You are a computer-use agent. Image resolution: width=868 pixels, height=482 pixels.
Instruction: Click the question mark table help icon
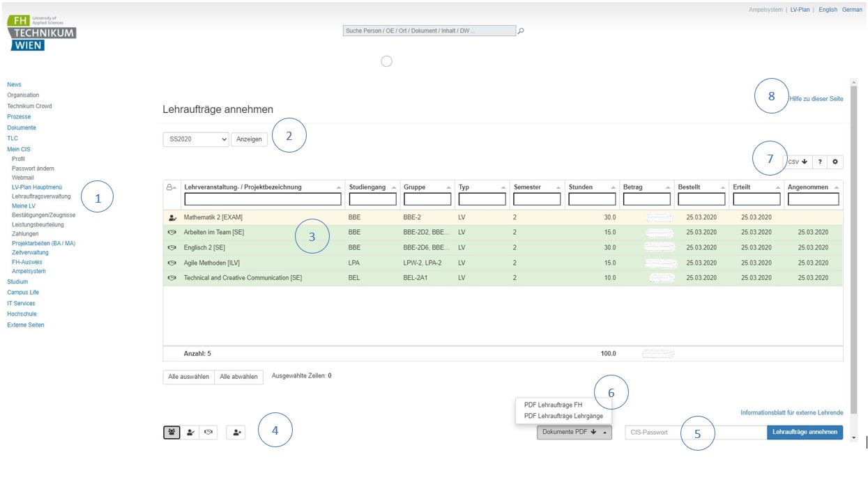[819, 162]
